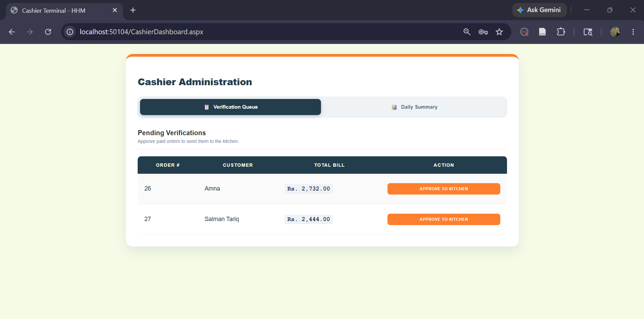Image resolution: width=644 pixels, height=319 pixels.
Task: Go back to the previous page
Action: click(x=12, y=32)
